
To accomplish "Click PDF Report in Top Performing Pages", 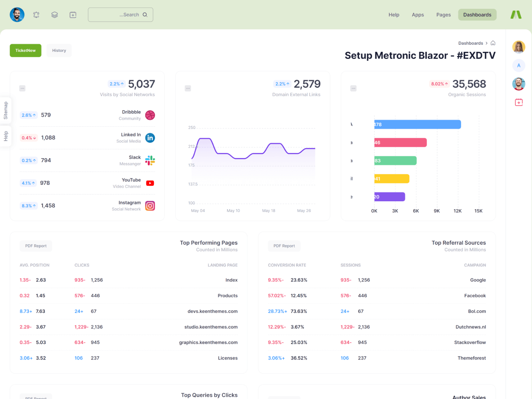I will (x=36, y=246).
